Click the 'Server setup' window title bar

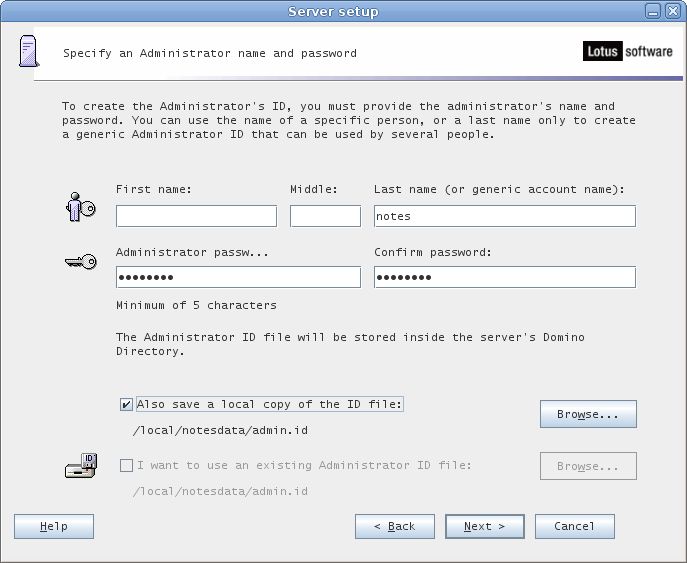(333, 11)
